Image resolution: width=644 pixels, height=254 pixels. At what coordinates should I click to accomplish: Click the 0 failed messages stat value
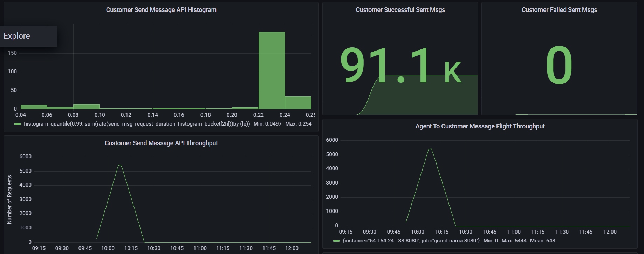click(559, 66)
